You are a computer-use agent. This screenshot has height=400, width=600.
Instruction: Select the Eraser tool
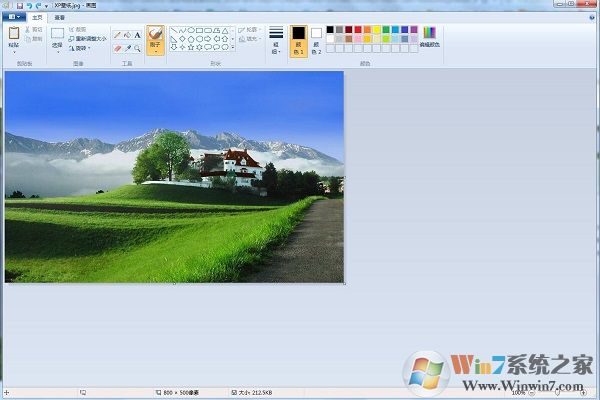point(117,46)
